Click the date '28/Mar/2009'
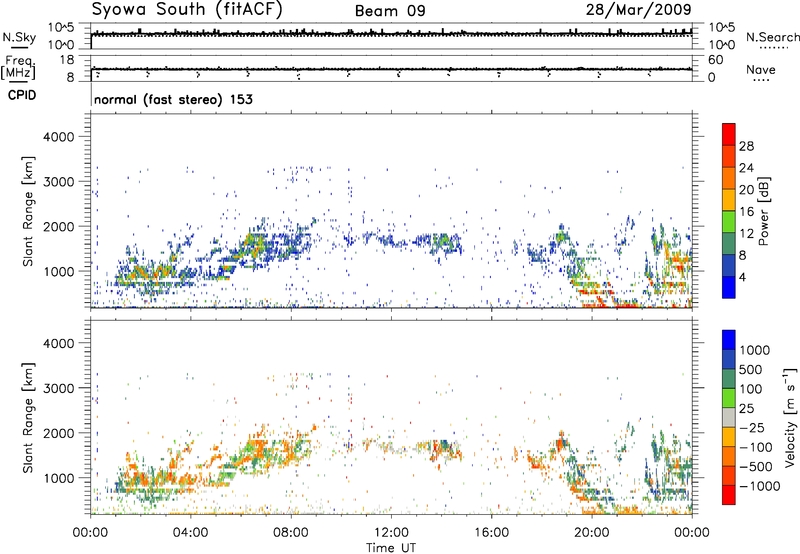 click(x=638, y=9)
